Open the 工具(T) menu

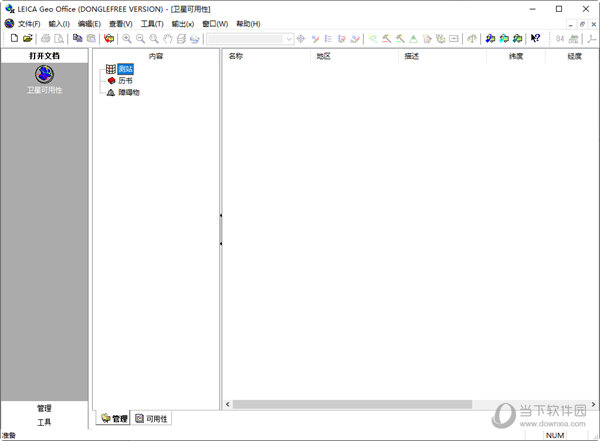(x=152, y=24)
